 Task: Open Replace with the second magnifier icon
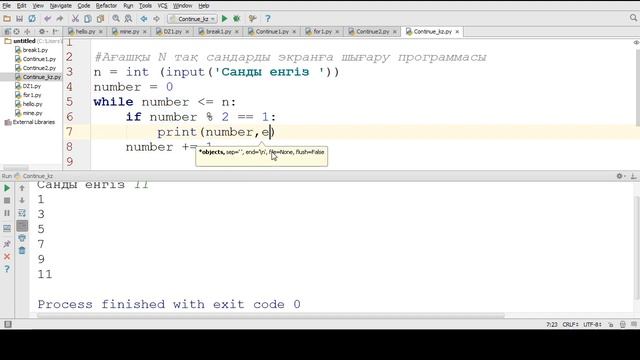click(x=128, y=19)
